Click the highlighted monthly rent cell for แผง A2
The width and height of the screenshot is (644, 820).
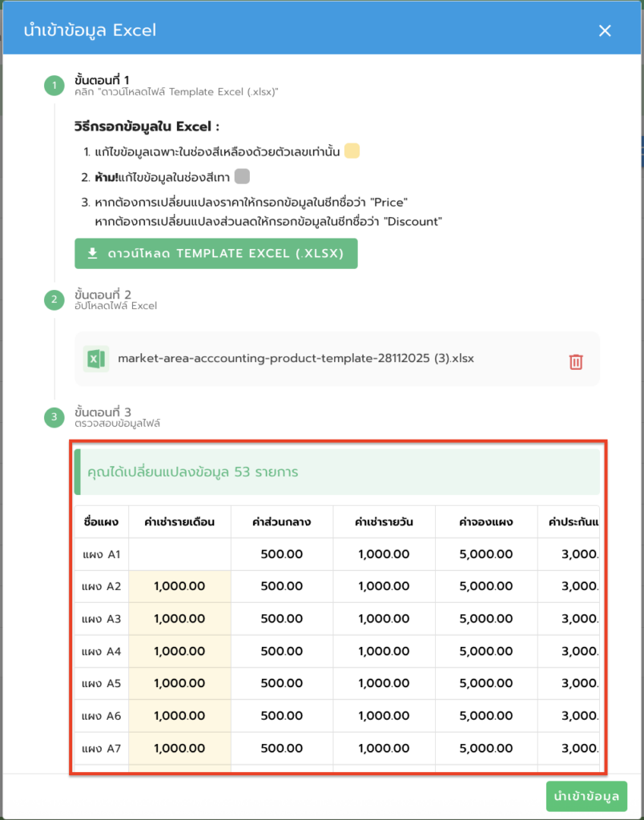point(179,587)
